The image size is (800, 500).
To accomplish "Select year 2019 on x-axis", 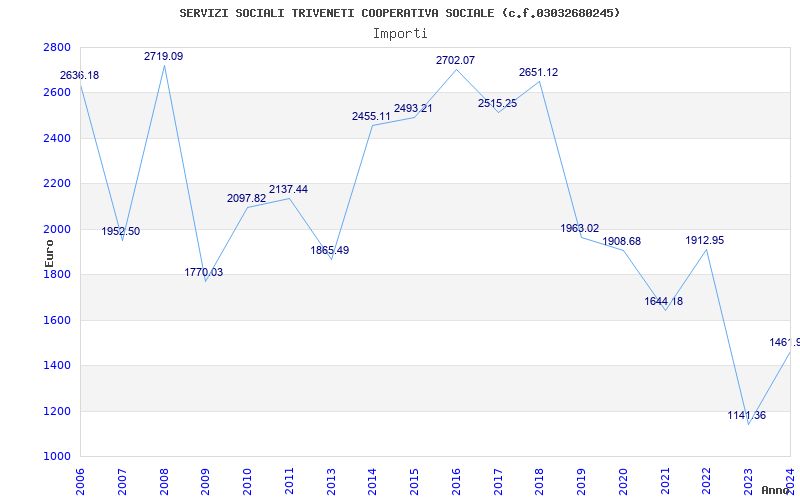I will [x=582, y=482].
